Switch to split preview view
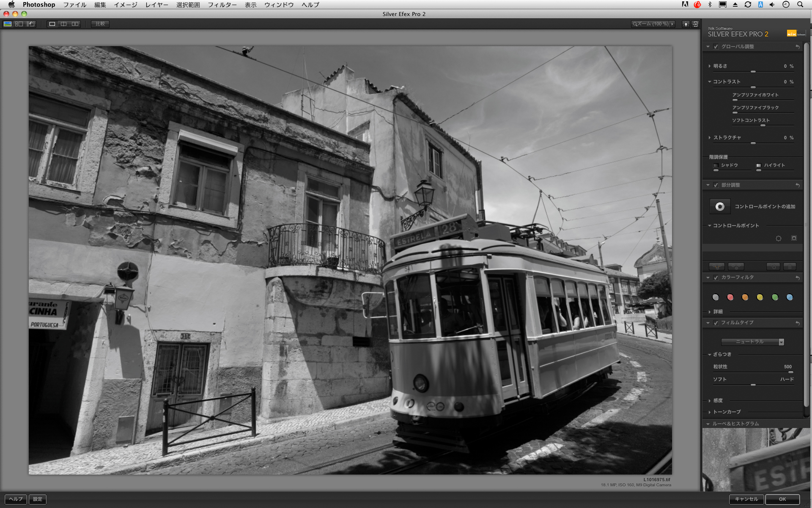Image resolution: width=812 pixels, height=508 pixels. tap(63, 24)
